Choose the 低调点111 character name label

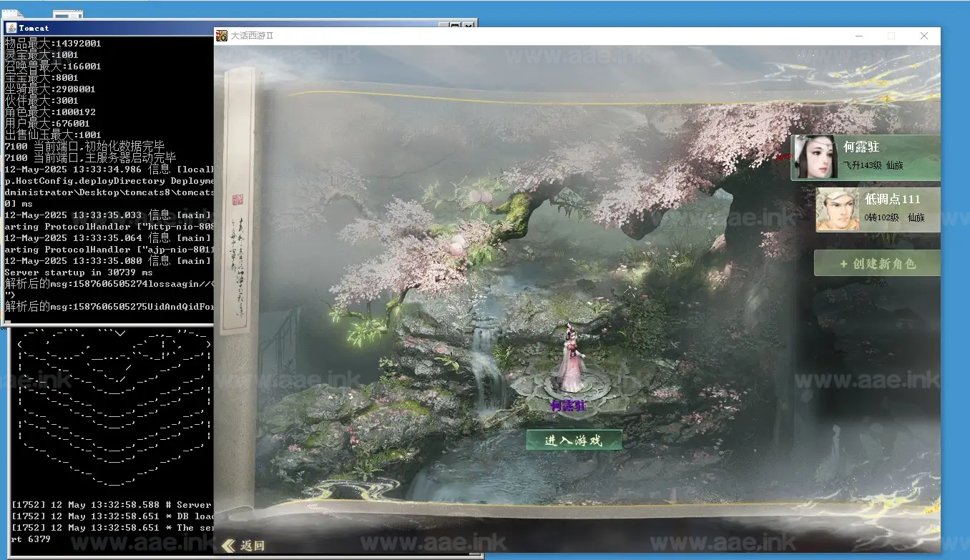892,199
